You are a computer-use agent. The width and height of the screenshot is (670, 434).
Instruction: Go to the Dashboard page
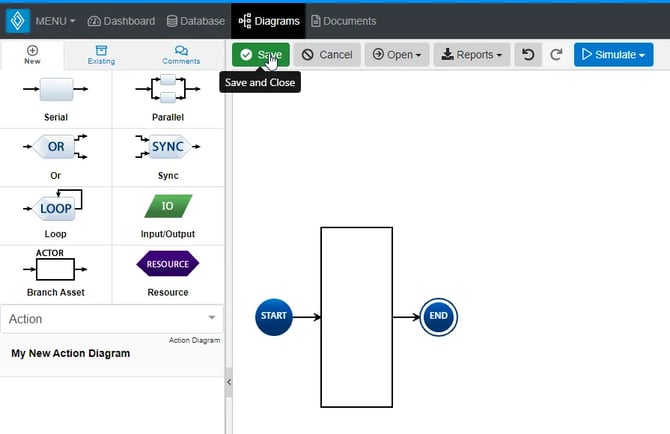pos(121,21)
